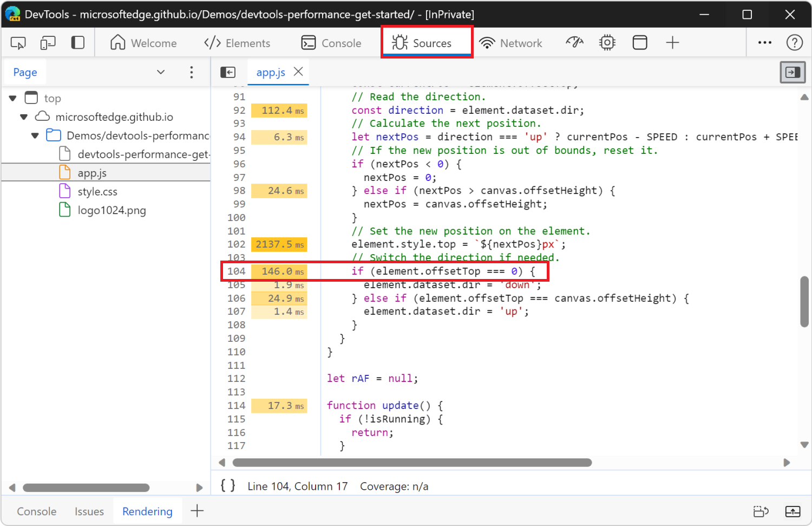The width and height of the screenshot is (812, 526).
Task: Select style.css in the file tree
Action: (97, 191)
